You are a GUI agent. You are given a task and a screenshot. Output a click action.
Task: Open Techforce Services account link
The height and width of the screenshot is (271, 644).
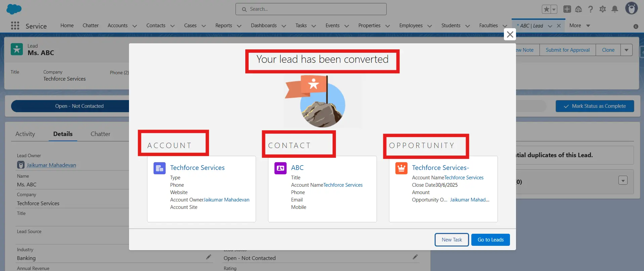pyautogui.click(x=197, y=168)
